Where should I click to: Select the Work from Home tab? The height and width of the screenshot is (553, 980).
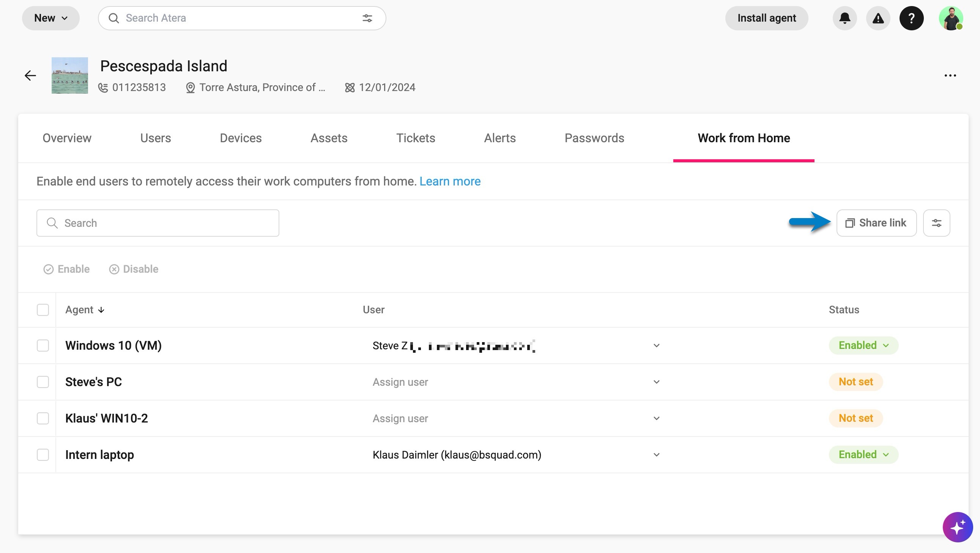(744, 138)
